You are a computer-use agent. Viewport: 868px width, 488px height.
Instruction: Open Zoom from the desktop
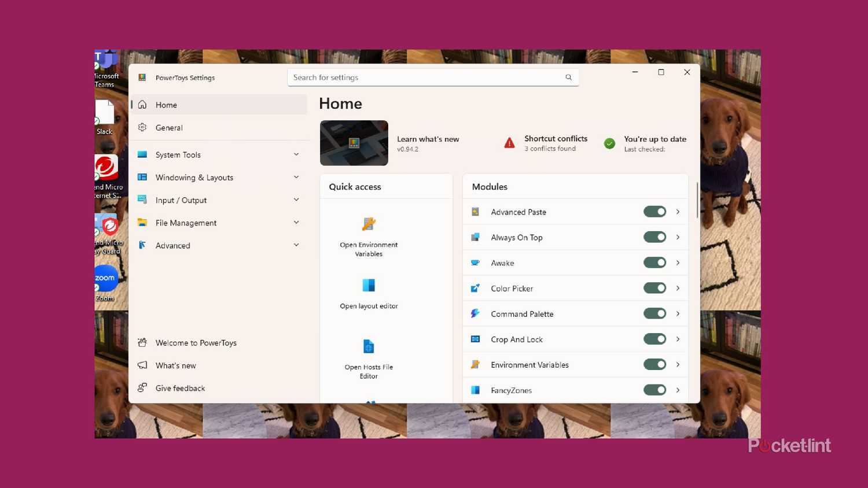(105, 279)
